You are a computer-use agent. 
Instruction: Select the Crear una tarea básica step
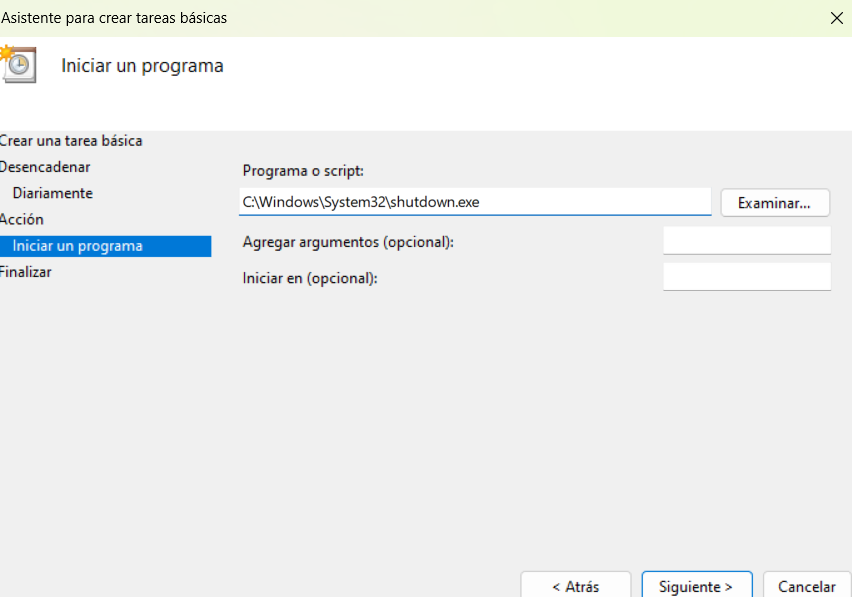pos(71,141)
